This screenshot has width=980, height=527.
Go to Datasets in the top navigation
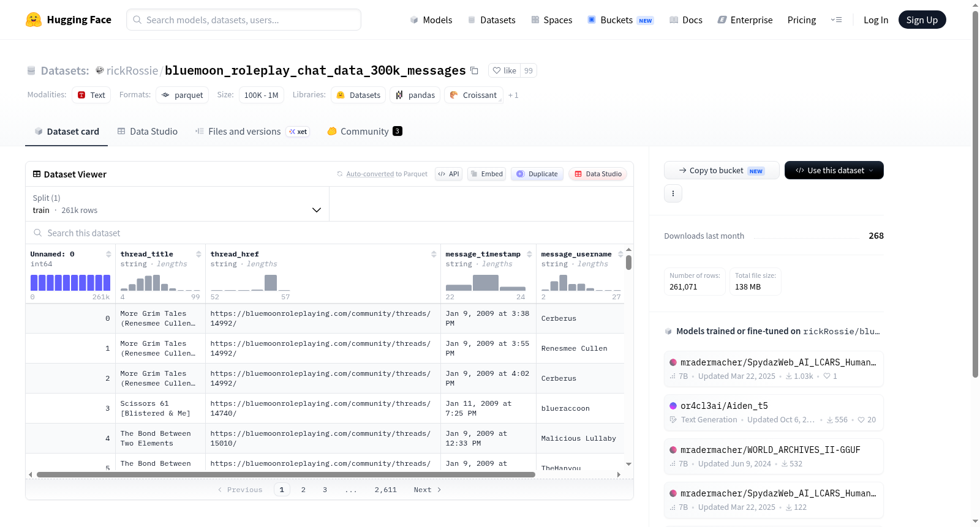tap(492, 20)
